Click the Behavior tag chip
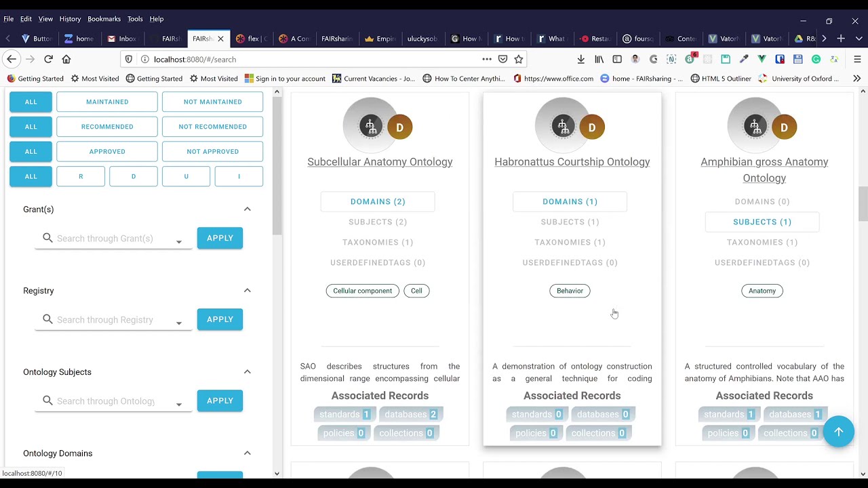This screenshot has height=488, width=868. point(570,291)
